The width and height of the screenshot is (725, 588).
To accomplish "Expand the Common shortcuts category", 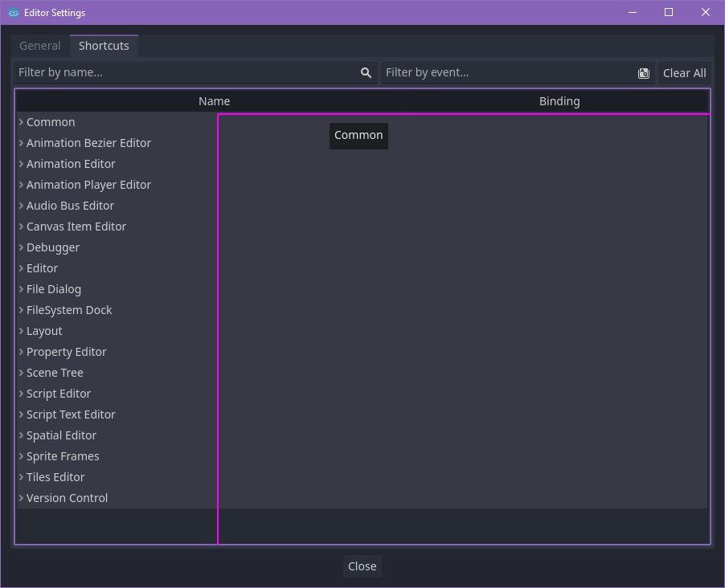I will point(21,121).
